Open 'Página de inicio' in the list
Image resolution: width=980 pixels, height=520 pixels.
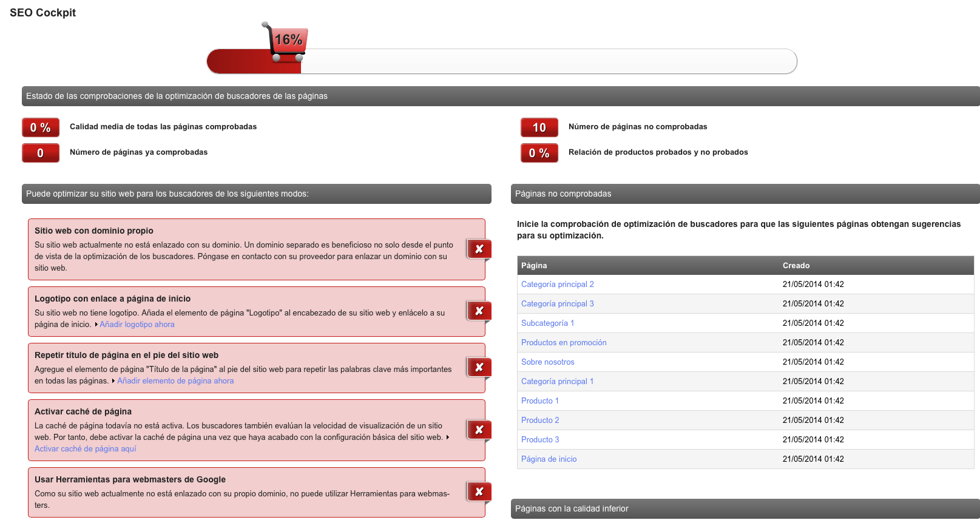point(549,459)
